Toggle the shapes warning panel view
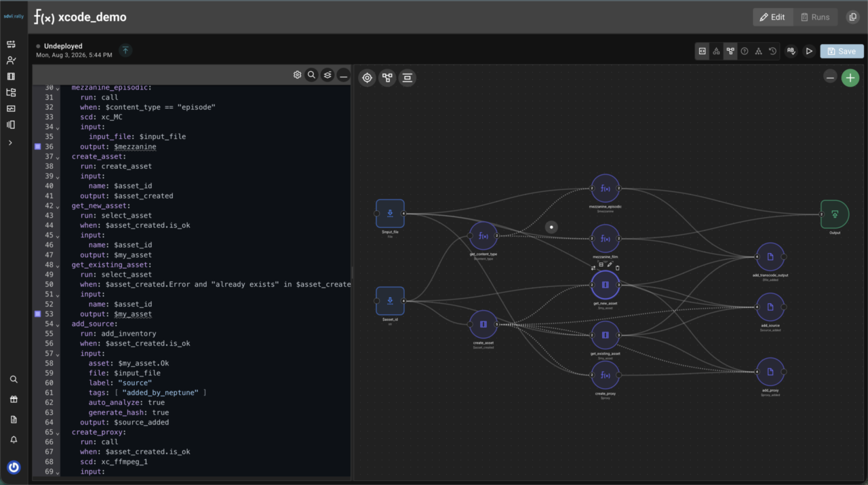This screenshot has height=485, width=868. tap(716, 51)
